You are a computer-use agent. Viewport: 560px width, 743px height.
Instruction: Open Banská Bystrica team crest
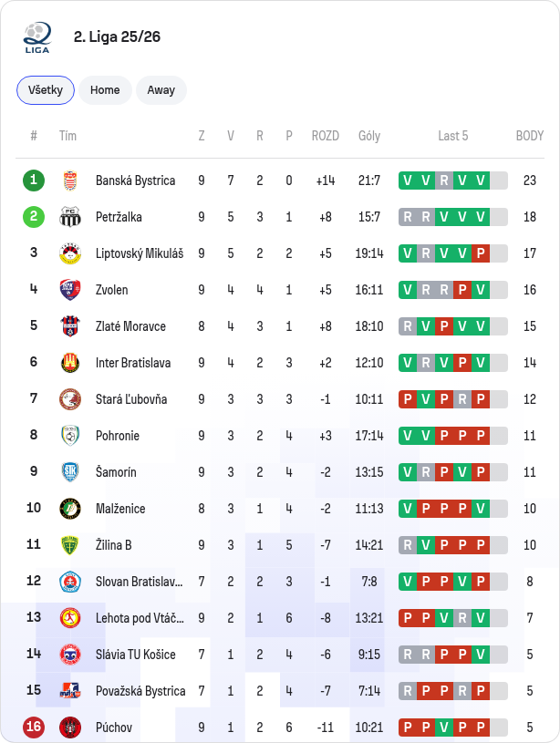[70, 181]
